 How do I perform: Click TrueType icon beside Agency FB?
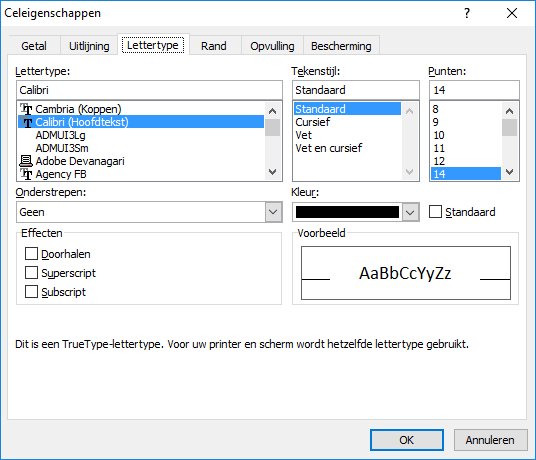pyautogui.click(x=26, y=174)
